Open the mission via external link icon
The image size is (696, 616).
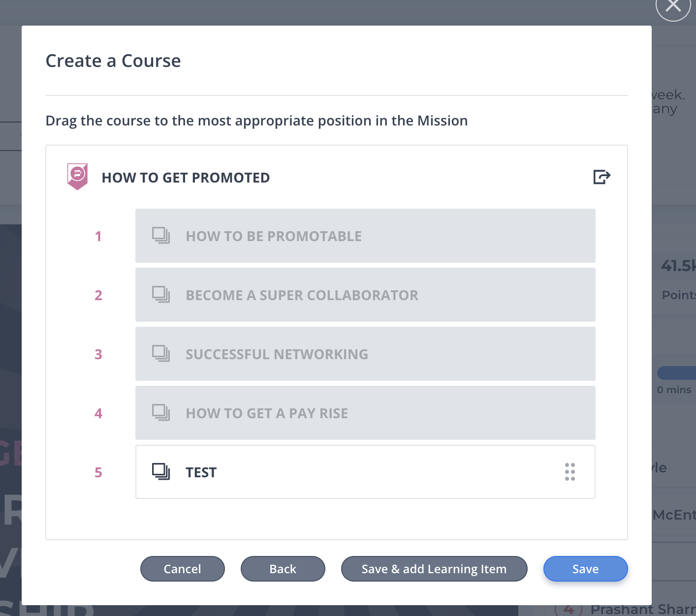click(x=601, y=177)
